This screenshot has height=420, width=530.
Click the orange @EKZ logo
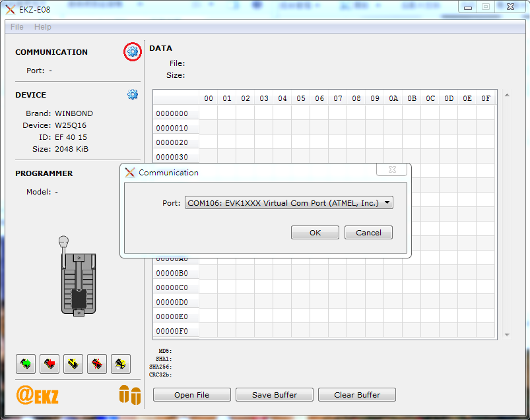click(38, 395)
